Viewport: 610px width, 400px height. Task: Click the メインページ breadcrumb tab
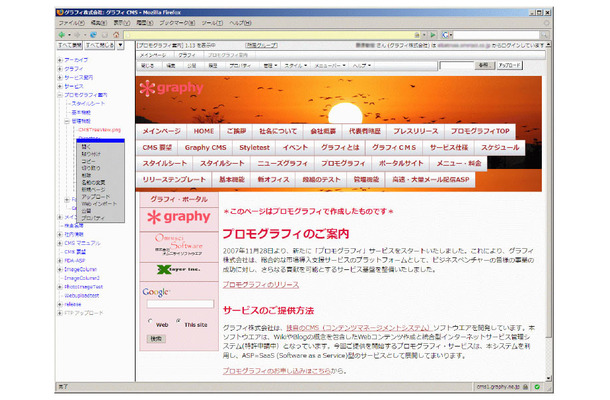(153, 56)
